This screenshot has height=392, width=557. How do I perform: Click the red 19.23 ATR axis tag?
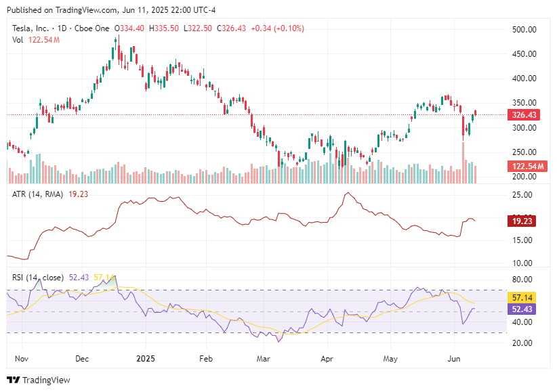coord(522,221)
